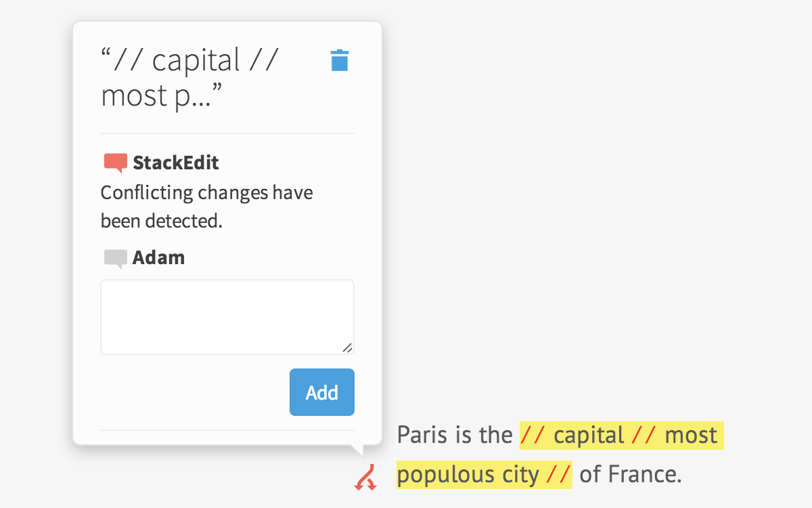Click the red "//" between "capital" and "most"

[x=644, y=435]
